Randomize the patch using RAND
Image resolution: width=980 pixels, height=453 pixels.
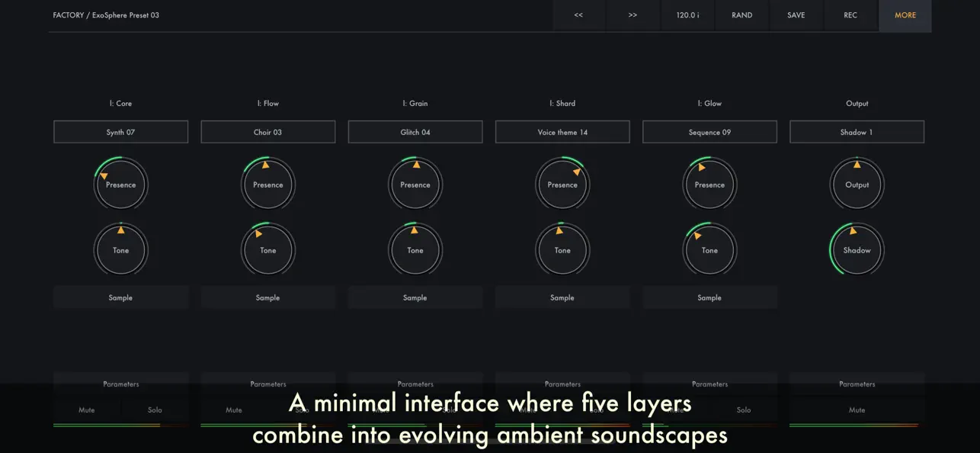click(x=741, y=14)
